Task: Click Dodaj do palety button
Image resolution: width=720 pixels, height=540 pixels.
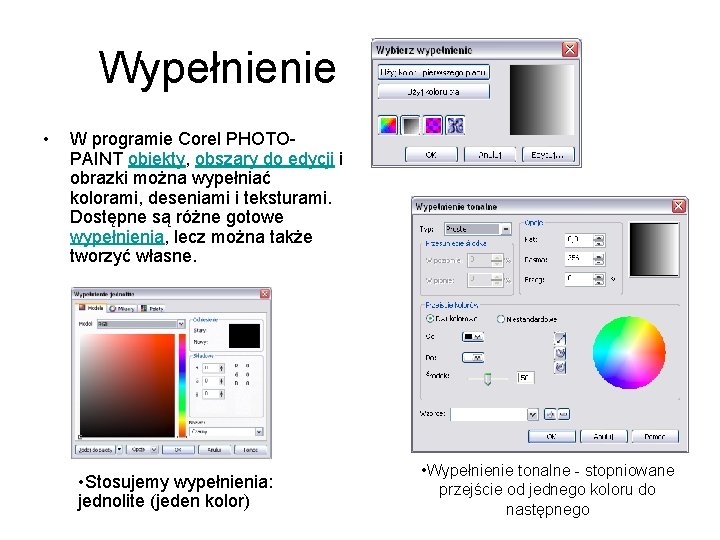Action: 95,450
